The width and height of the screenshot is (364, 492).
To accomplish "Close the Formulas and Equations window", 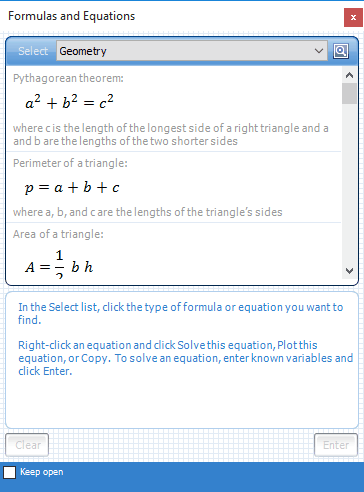I will pyautogui.click(x=353, y=17).
